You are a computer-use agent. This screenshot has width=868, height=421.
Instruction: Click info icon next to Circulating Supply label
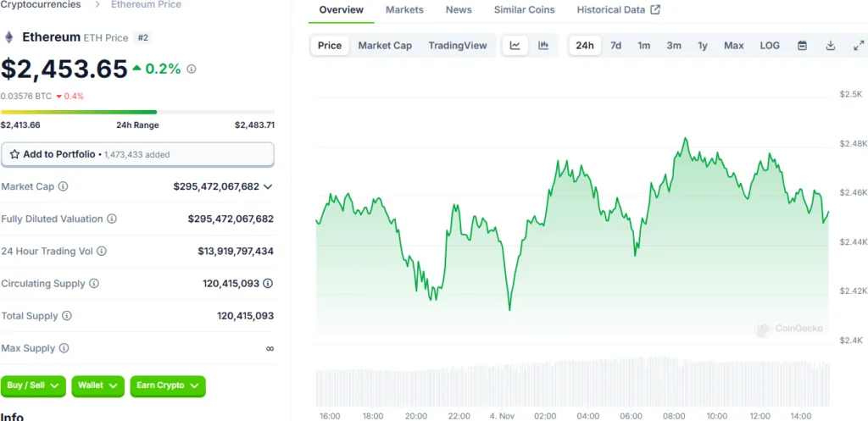94,283
